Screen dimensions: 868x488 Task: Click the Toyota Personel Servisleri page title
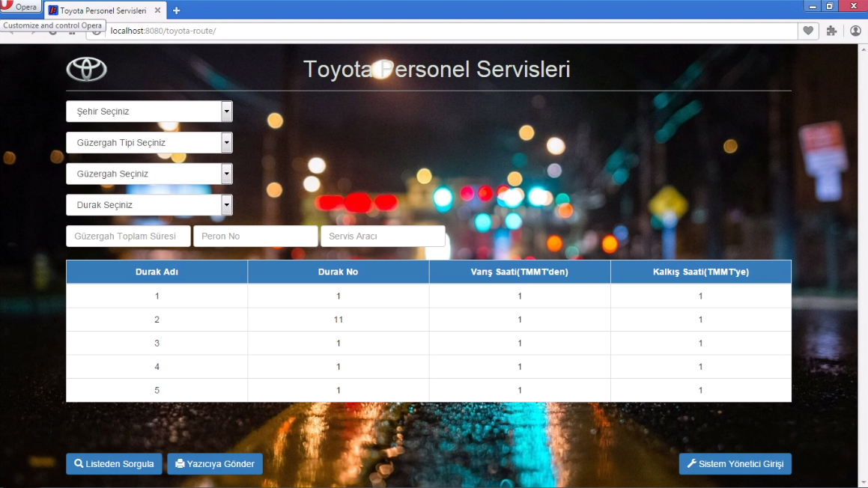(437, 69)
